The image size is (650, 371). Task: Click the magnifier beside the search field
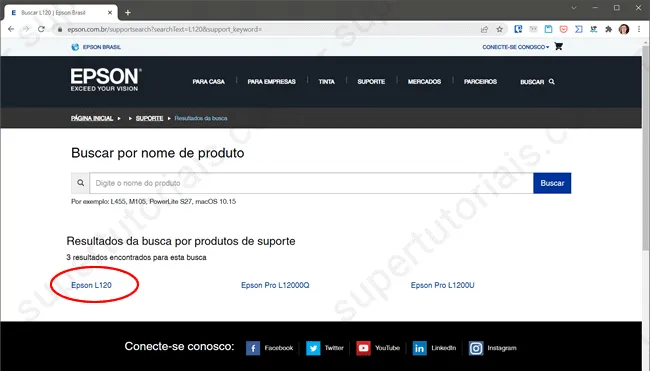pos(80,183)
